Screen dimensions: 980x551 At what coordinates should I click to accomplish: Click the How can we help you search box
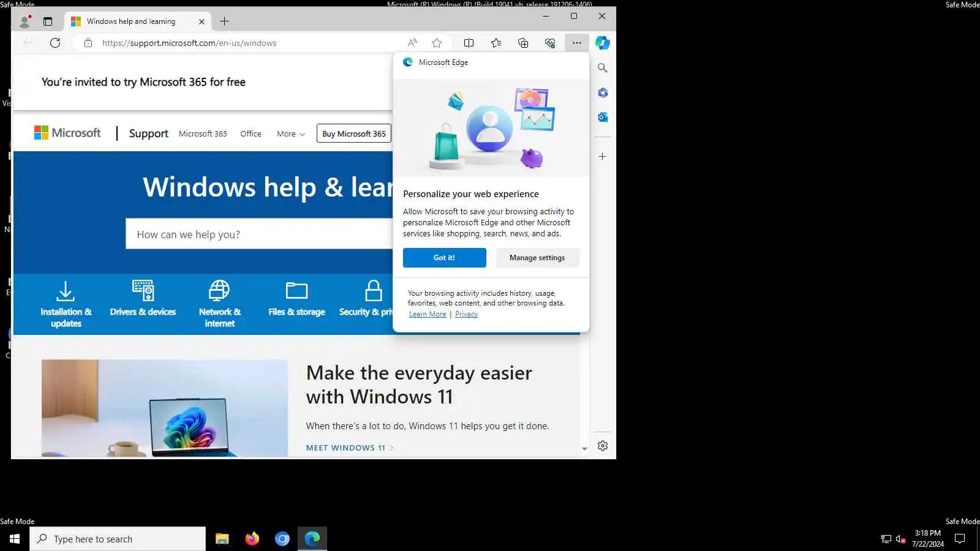pyautogui.click(x=259, y=234)
